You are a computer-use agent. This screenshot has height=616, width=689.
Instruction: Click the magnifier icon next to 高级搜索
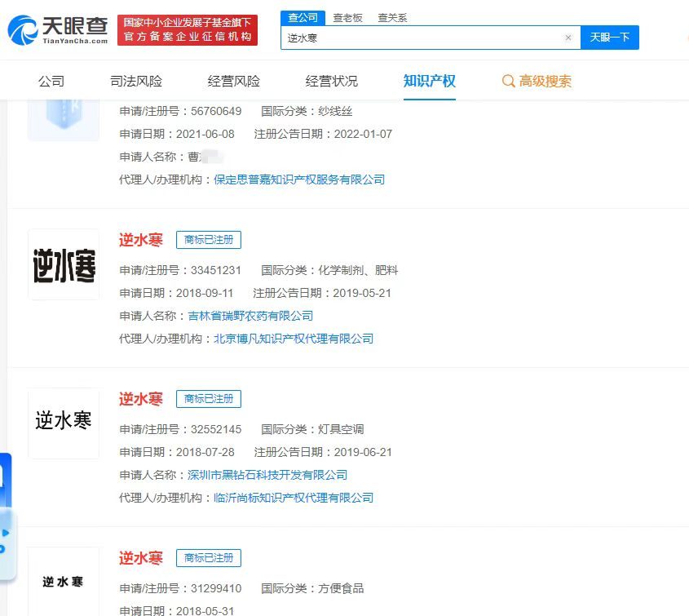point(510,81)
